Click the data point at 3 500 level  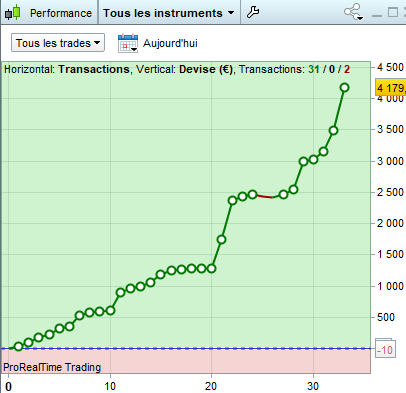[x=333, y=131]
